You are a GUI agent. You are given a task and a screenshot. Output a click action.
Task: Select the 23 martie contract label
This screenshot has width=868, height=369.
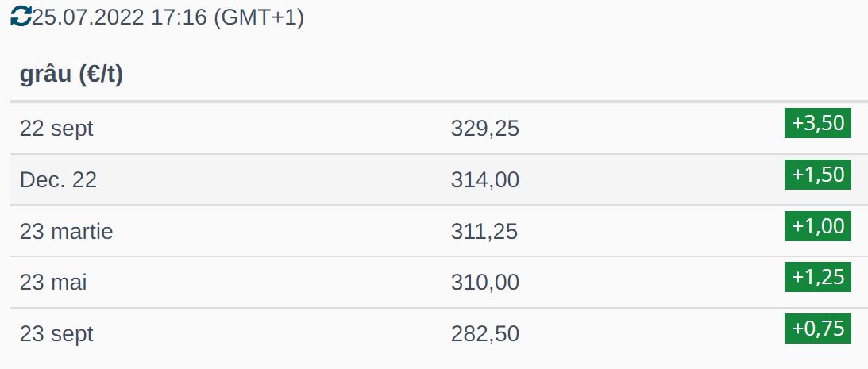pos(67,231)
